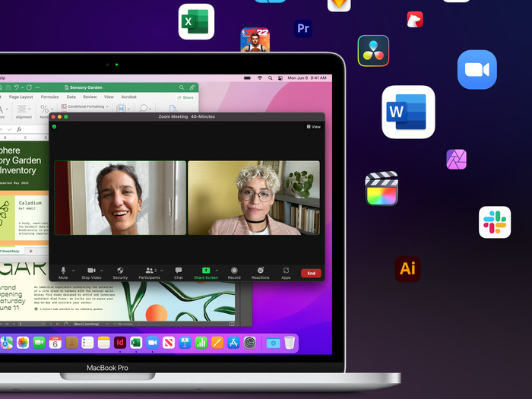Click the fx insert function icon
The height and width of the screenshot is (399, 532).
19,129
